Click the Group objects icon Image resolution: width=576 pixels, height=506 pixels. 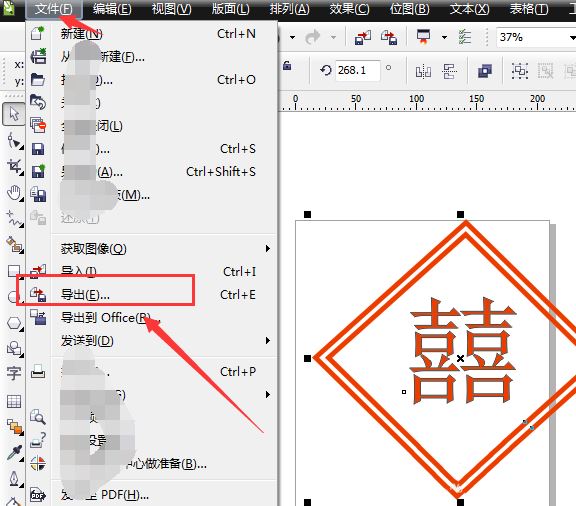[520, 71]
